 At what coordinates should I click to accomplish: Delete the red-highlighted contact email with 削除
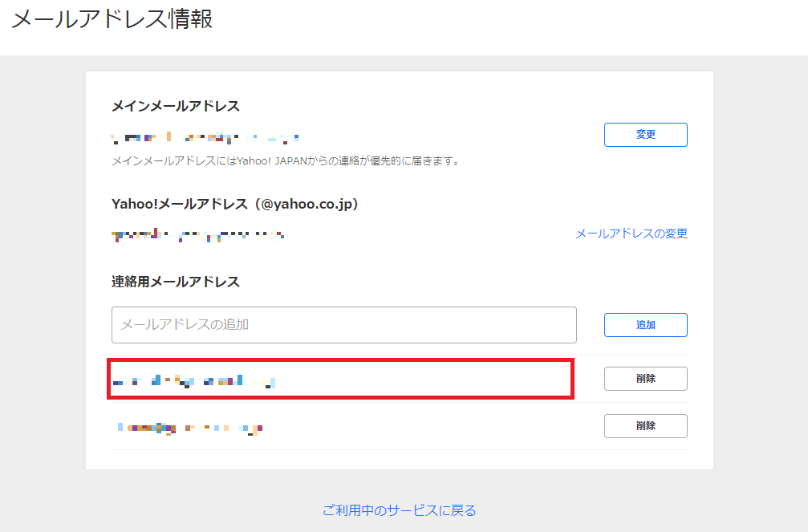point(645,379)
